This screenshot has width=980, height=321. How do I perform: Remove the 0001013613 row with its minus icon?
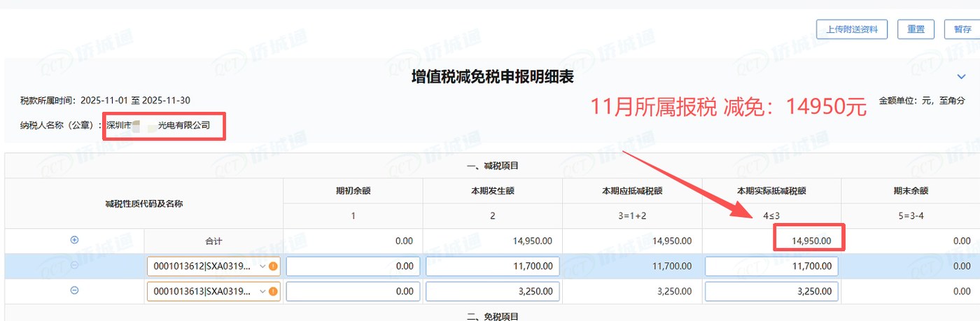74,291
